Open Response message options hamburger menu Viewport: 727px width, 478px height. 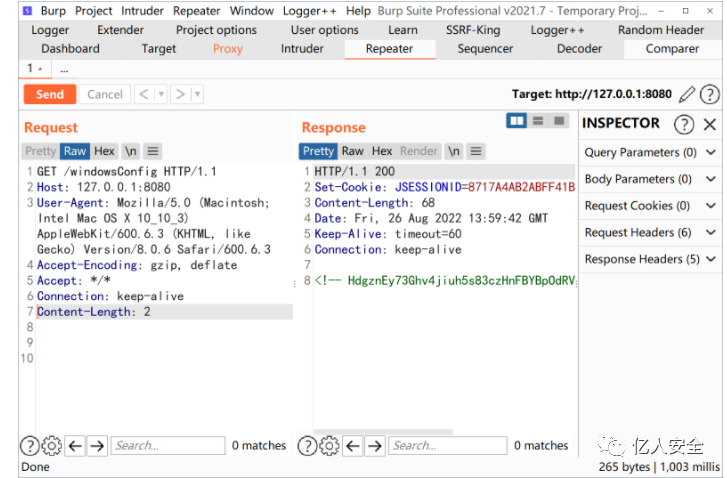click(x=476, y=151)
